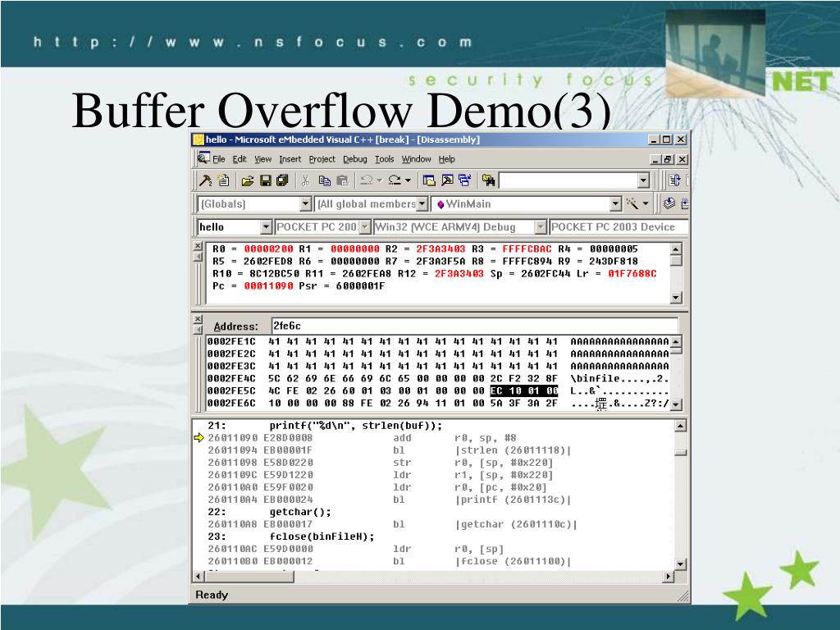Click the Open folder toolbar icon

(x=248, y=180)
